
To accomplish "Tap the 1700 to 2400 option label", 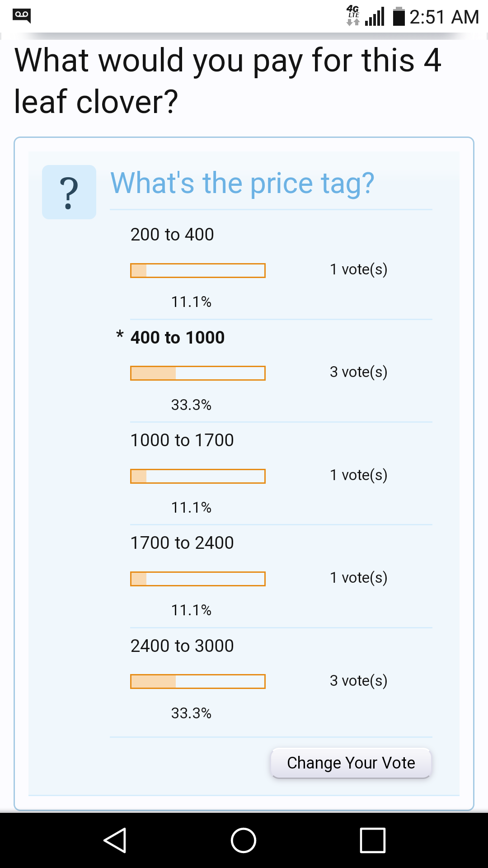I will [x=182, y=543].
